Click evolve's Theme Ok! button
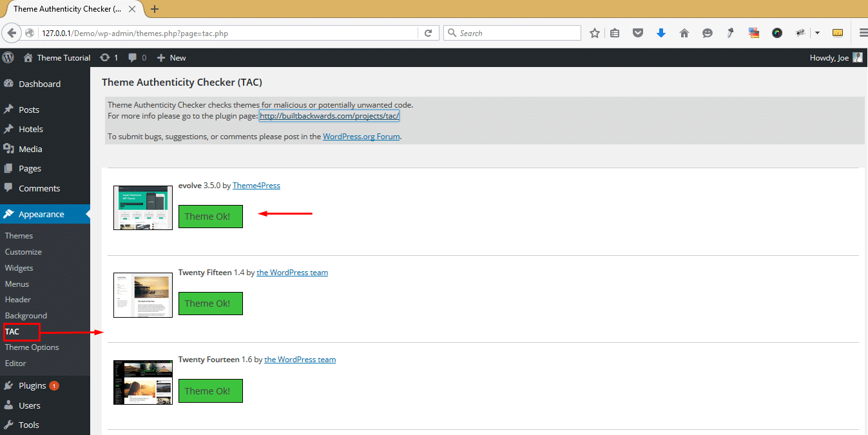 click(x=211, y=217)
